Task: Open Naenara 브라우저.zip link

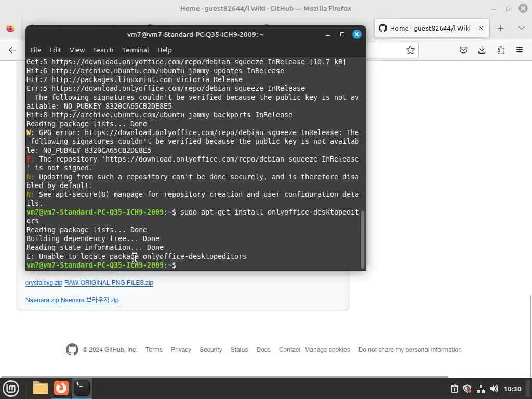Action: pos(89,300)
